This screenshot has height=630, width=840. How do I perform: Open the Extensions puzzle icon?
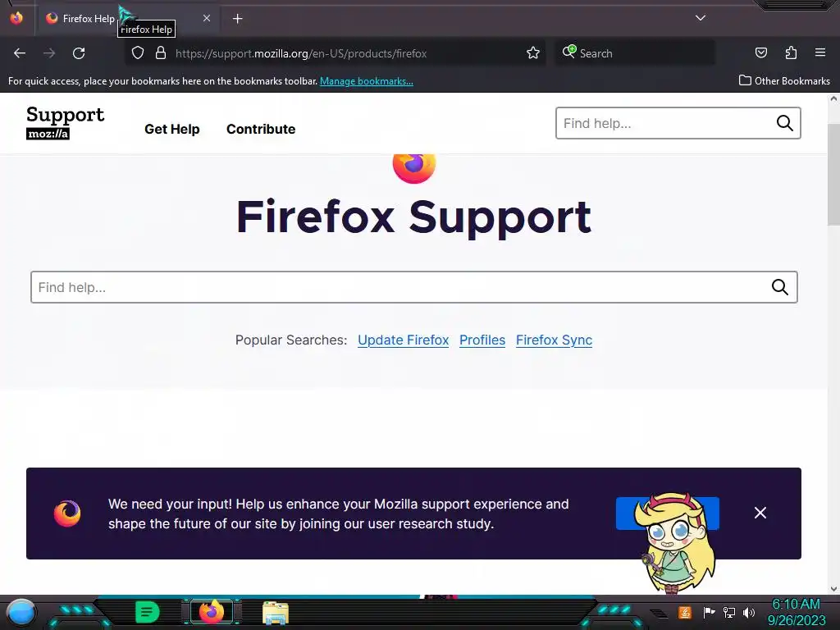coord(791,52)
